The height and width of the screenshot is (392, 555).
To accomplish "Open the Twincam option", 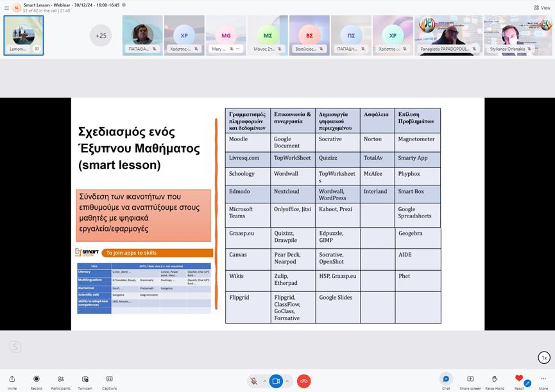I will coord(85,379).
